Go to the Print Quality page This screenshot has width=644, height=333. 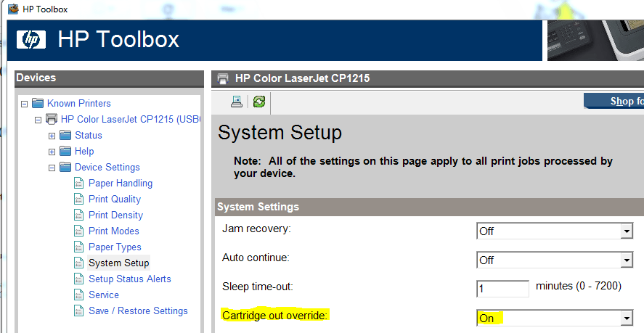coord(115,199)
